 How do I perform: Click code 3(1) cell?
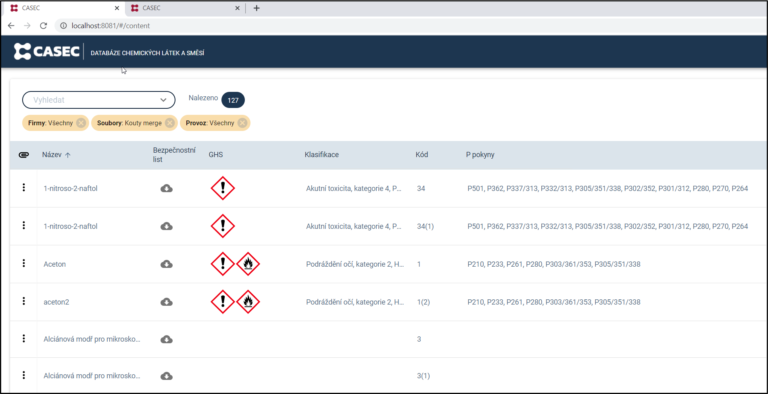[x=423, y=376]
